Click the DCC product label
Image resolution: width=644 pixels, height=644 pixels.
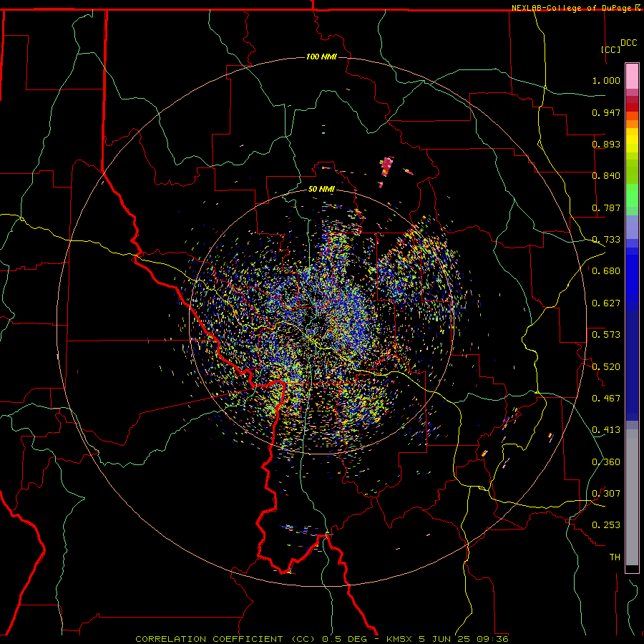[x=628, y=43]
